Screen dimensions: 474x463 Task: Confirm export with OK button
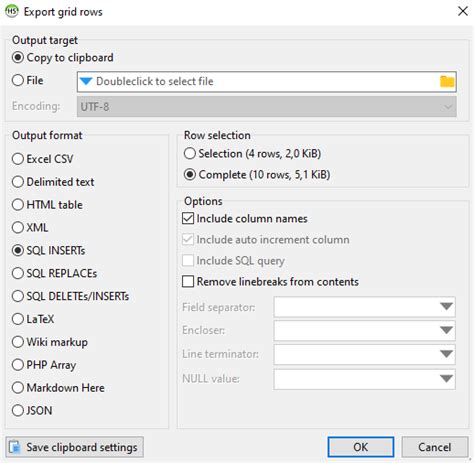(361, 447)
